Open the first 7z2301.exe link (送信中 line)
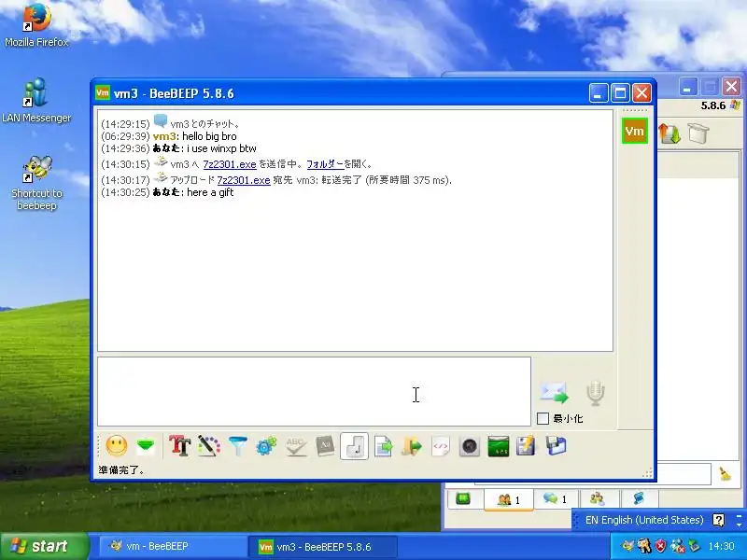747x560 pixels. [x=230, y=164]
